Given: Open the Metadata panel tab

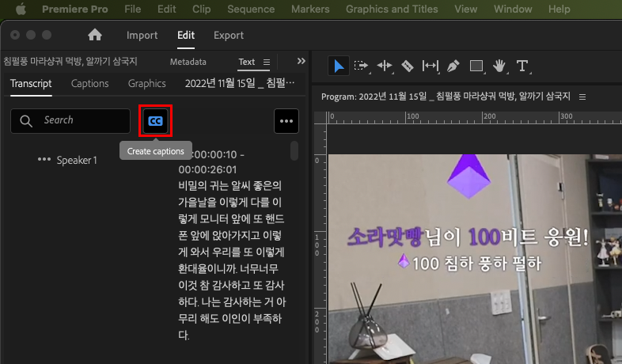Looking at the screenshot, I should point(188,62).
